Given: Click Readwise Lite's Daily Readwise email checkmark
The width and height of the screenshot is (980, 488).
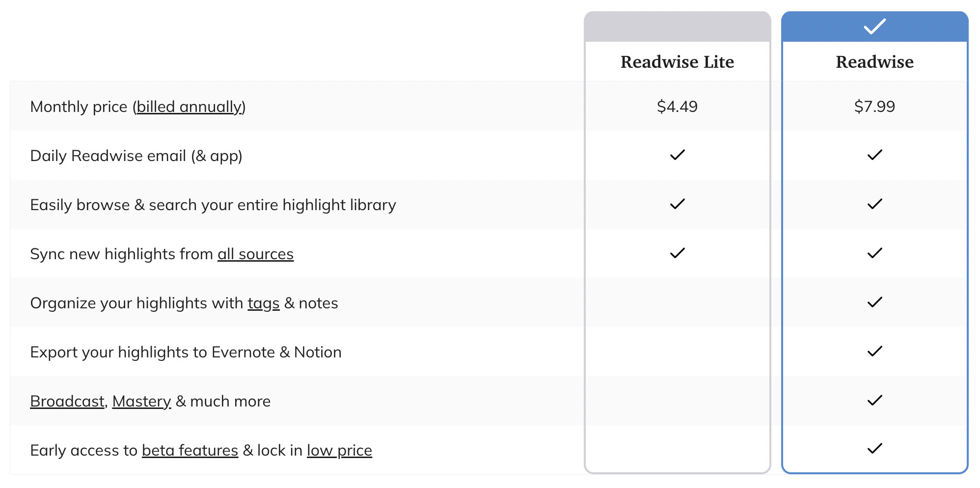Looking at the screenshot, I should point(677,155).
